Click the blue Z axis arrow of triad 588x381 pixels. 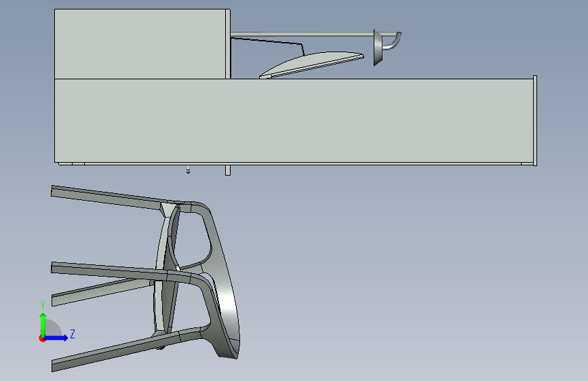click(x=56, y=338)
